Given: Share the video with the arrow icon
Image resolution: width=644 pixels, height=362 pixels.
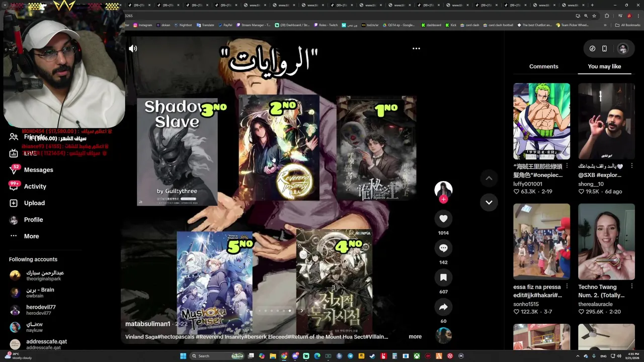Looking at the screenshot, I should pyautogui.click(x=443, y=307).
